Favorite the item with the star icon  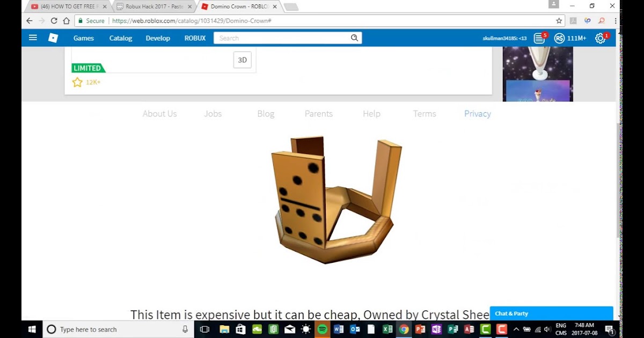coord(77,82)
